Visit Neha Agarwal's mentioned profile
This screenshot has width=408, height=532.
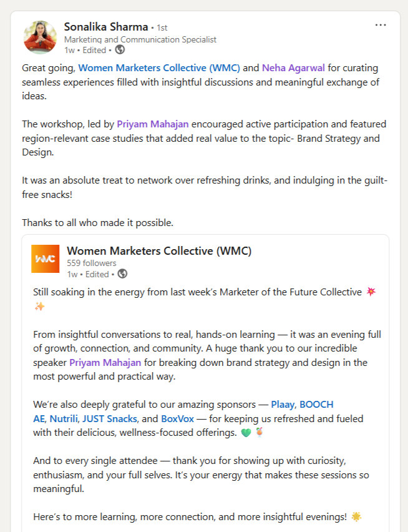click(x=293, y=68)
